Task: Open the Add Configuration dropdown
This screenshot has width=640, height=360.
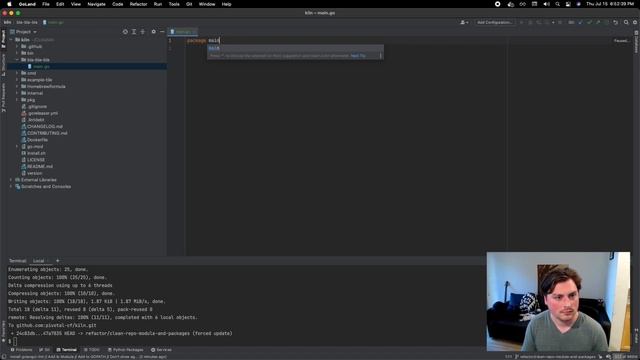Action: pyautogui.click(x=494, y=22)
